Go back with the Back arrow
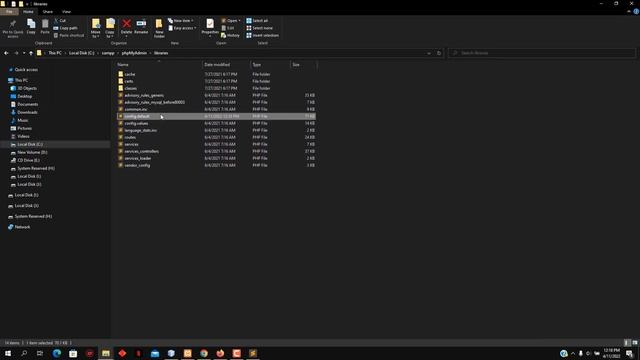 coord(6,53)
